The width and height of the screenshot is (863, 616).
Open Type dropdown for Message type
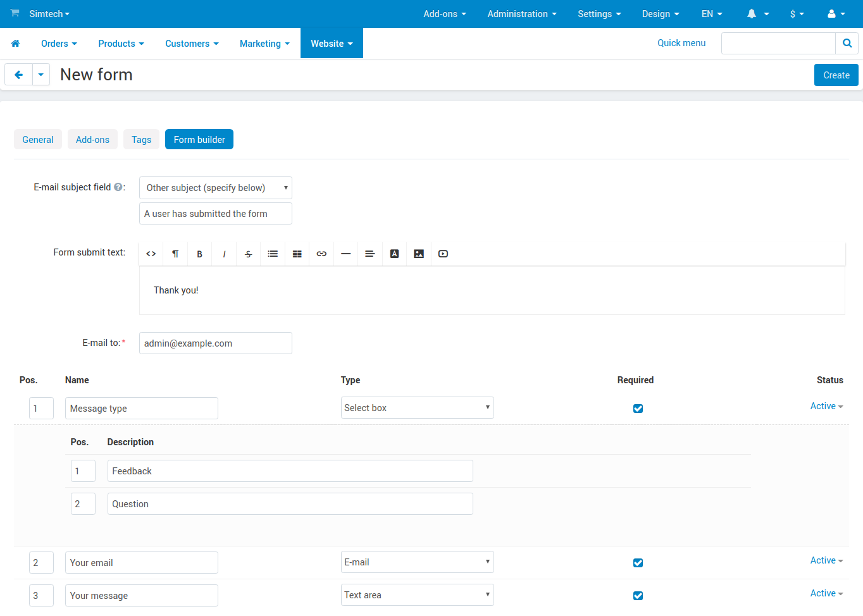tap(418, 408)
